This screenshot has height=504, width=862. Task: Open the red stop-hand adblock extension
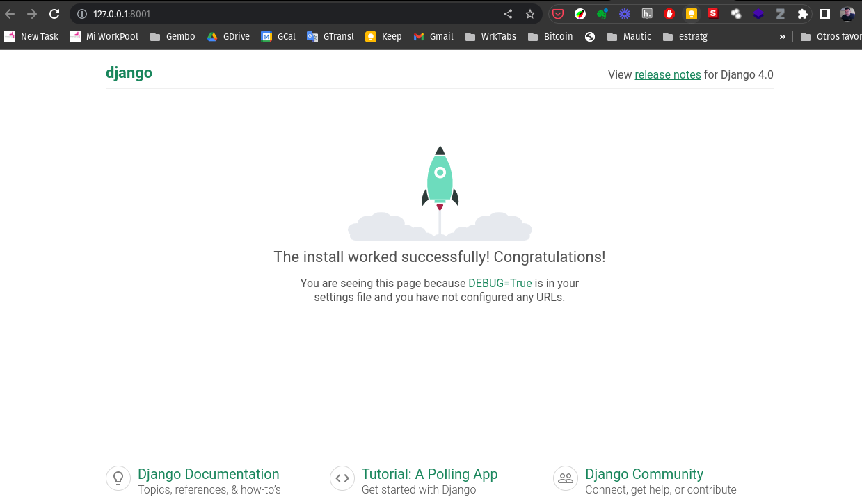[669, 14]
